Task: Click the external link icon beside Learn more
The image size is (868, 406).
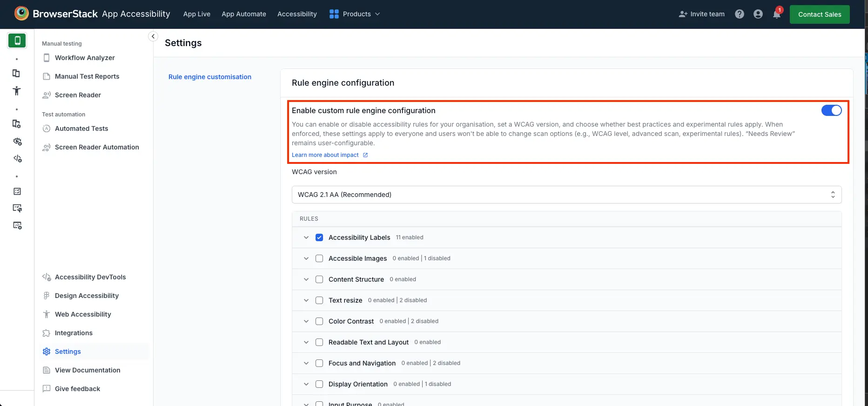Action: (365, 155)
